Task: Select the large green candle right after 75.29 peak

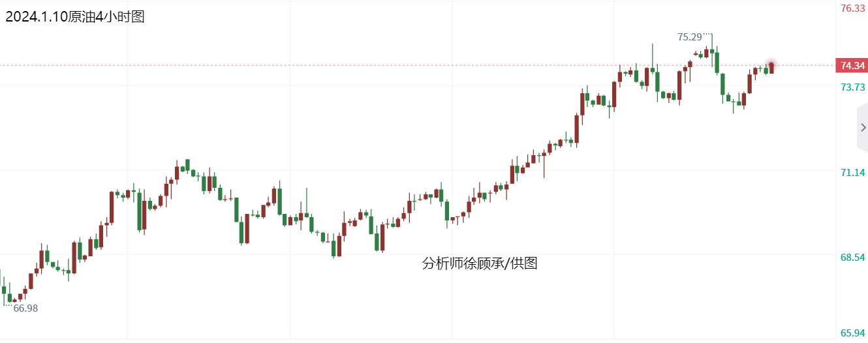Action: [x=717, y=62]
